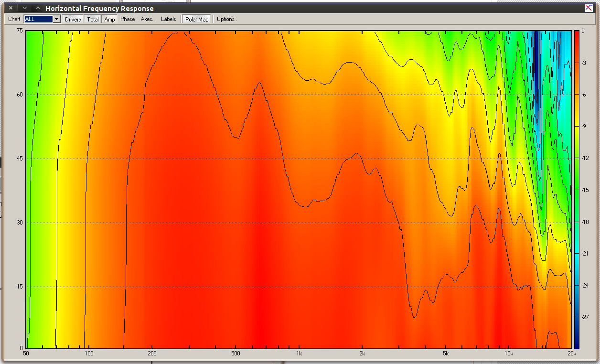Click the vertical dB color scale bar
Image resolution: width=600 pixels, height=364 pixels.
pos(577,189)
